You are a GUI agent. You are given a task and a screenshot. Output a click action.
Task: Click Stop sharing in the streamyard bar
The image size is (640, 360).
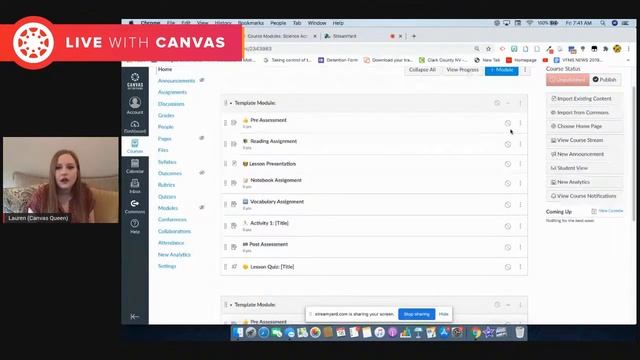point(416,314)
